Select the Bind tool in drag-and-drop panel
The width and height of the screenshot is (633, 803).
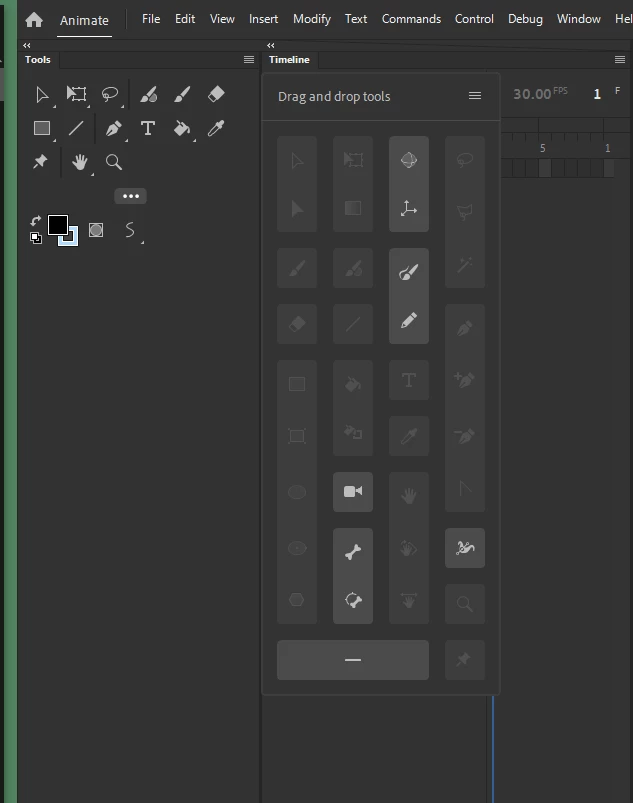click(x=353, y=600)
